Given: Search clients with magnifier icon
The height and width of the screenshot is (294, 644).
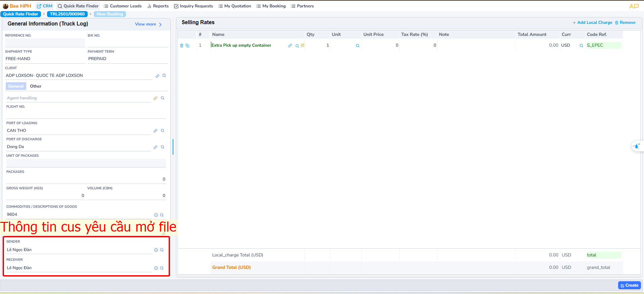Looking at the screenshot, I should point(164,76).
